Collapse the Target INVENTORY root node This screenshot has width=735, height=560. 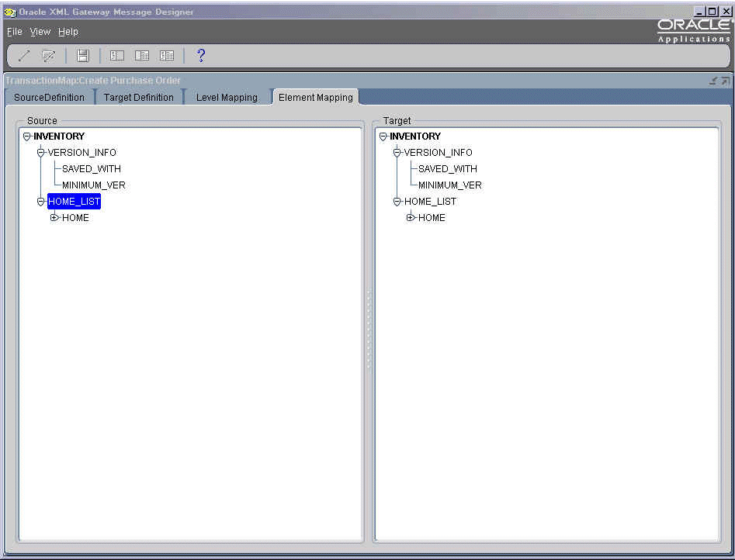[383, 137]
